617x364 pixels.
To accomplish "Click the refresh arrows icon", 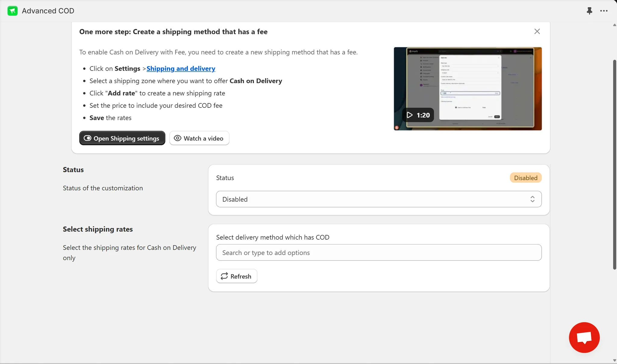I will [x=224, y=276].
